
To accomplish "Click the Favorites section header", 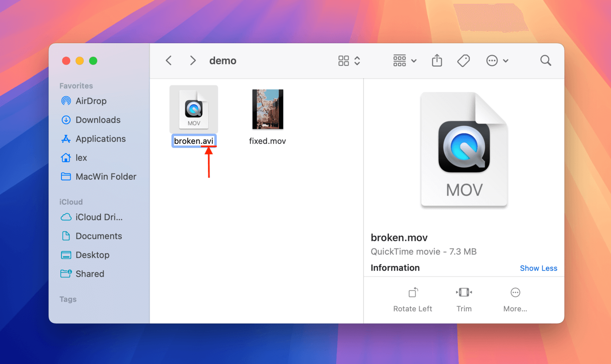I will point(76,86).
